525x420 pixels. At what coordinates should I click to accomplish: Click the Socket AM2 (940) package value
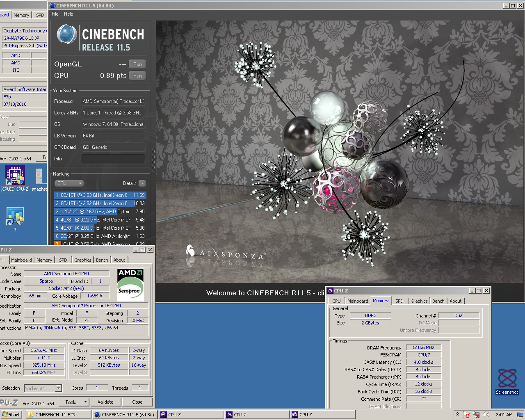coord(67,288)
